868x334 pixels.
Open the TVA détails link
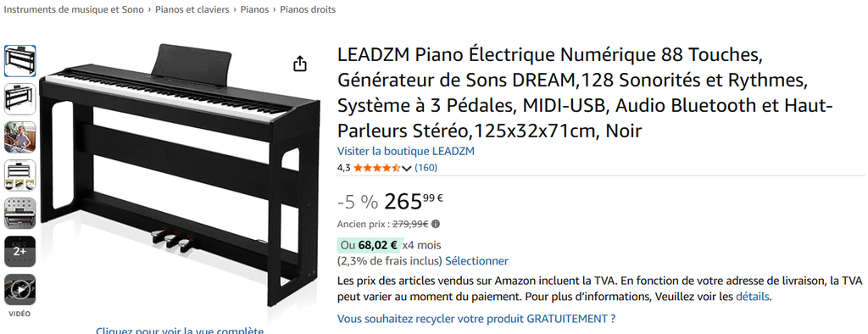tap(753, 297)
